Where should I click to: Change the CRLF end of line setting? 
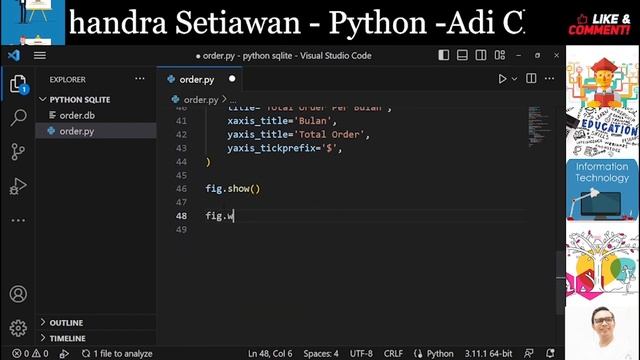(x=393, y=353)
